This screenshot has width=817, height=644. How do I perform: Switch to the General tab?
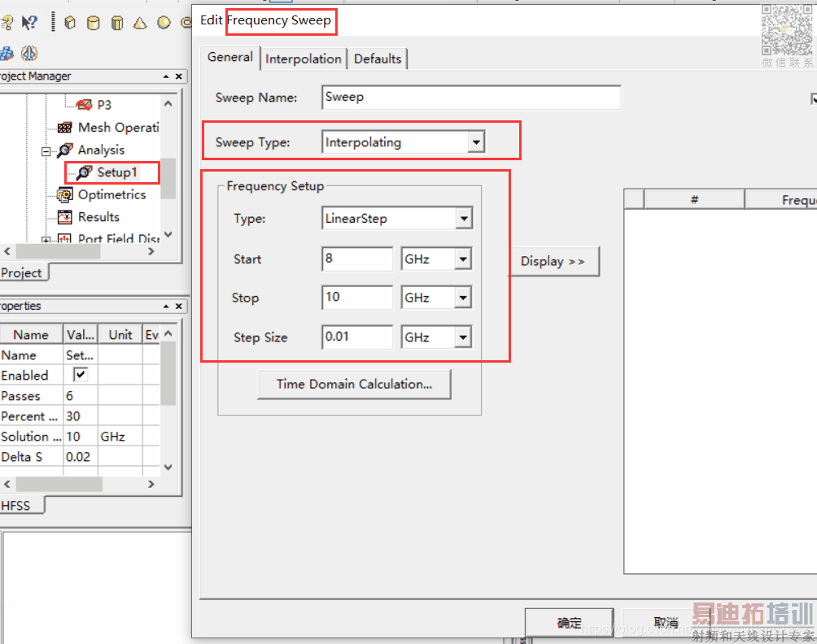coord(230,57)
